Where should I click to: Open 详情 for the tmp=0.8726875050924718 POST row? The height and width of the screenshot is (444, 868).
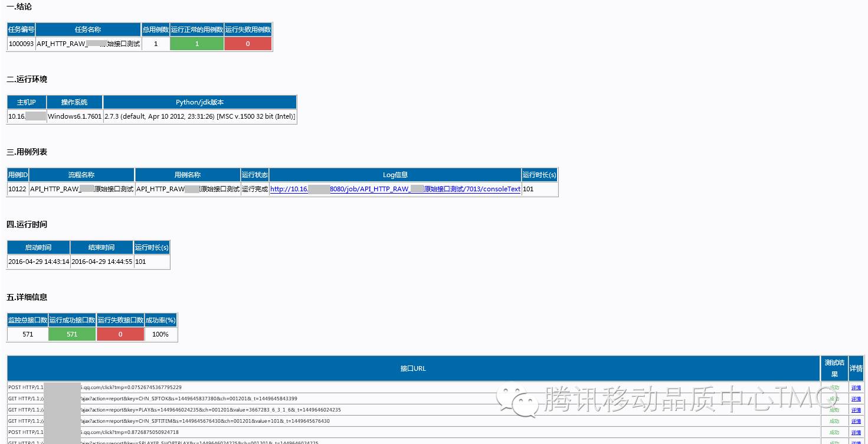pyautogui.click(x=856, y=433)
